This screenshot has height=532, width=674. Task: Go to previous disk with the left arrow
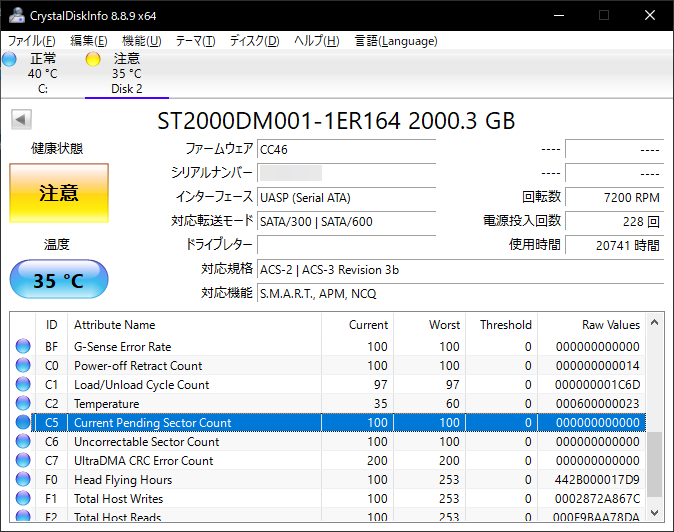[21, 119]
